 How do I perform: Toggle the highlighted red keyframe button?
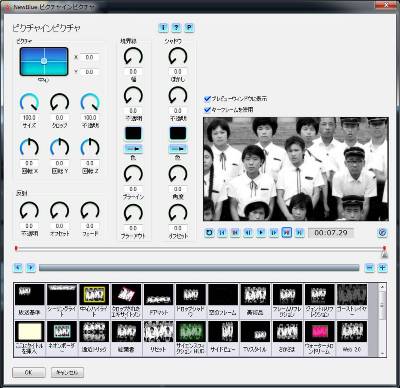287,232
